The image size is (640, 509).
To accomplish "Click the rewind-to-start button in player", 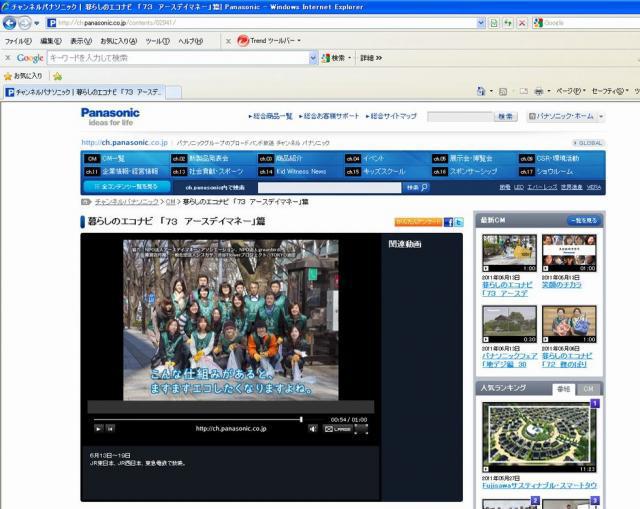I will point(111,428).
